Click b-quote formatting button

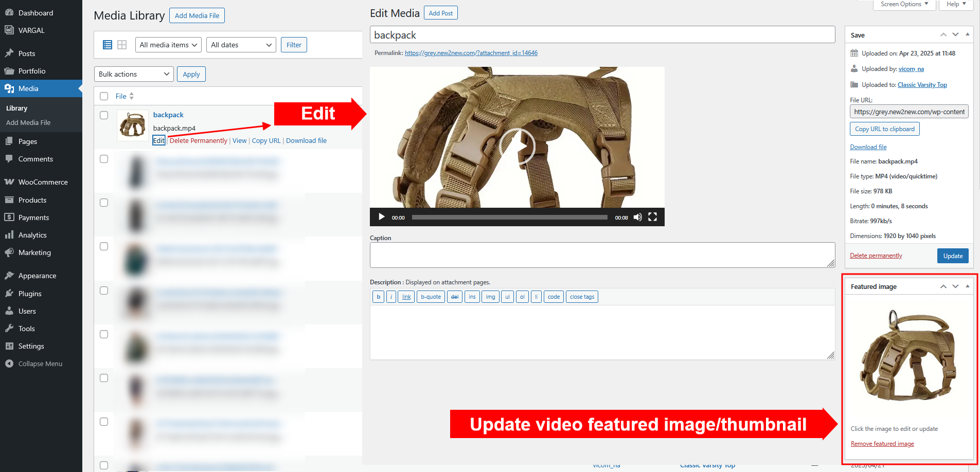(431, 297)
